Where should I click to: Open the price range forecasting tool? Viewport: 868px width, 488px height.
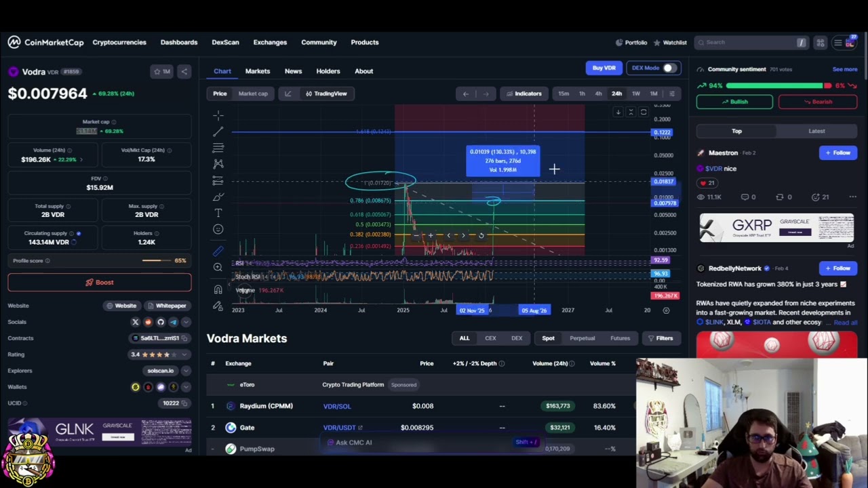click(218, 180)
